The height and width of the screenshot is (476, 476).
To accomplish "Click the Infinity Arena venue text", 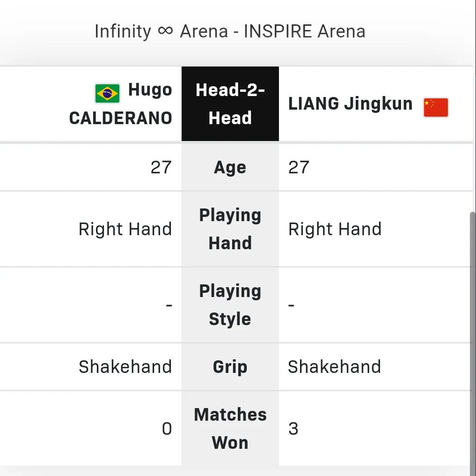I will [x=230, y=31].
